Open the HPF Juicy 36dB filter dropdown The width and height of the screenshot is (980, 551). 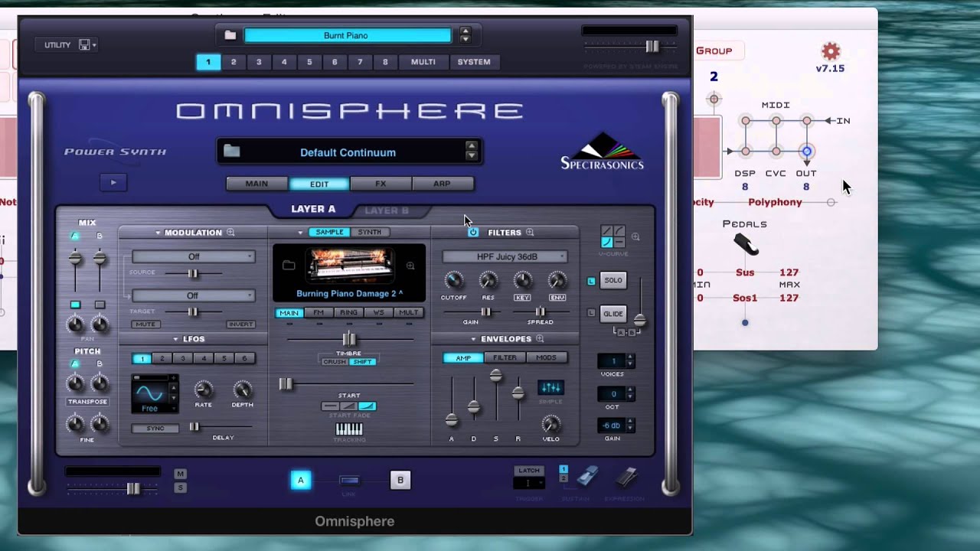(x=505, y=256)
